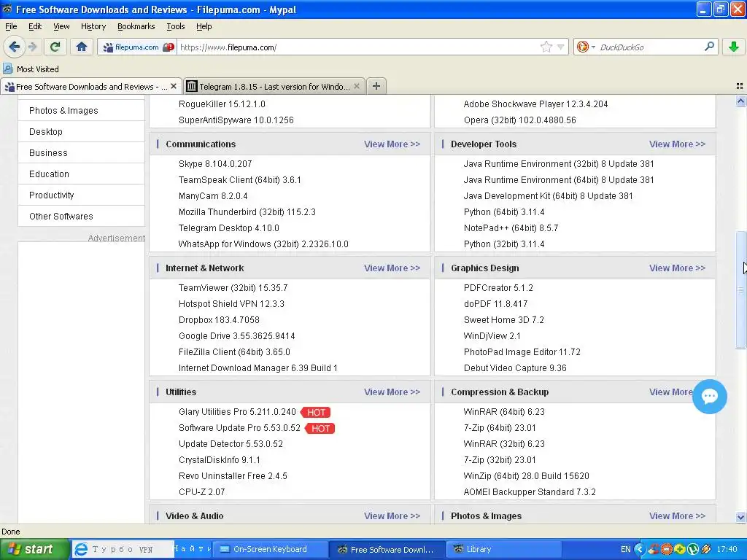Open Telegram Desktop 4.10.0 link
The height and width of the screenshot is (560, 747).
point(228,228)
